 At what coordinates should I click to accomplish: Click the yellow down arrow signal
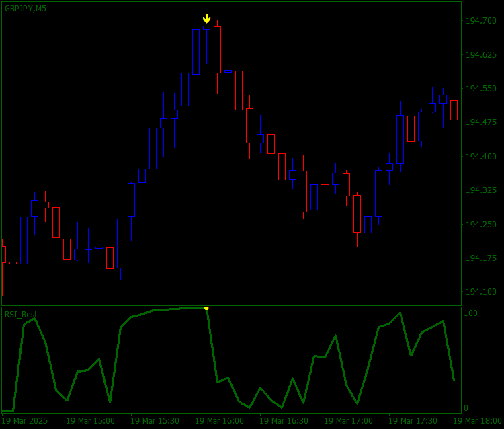coord(207,19)
